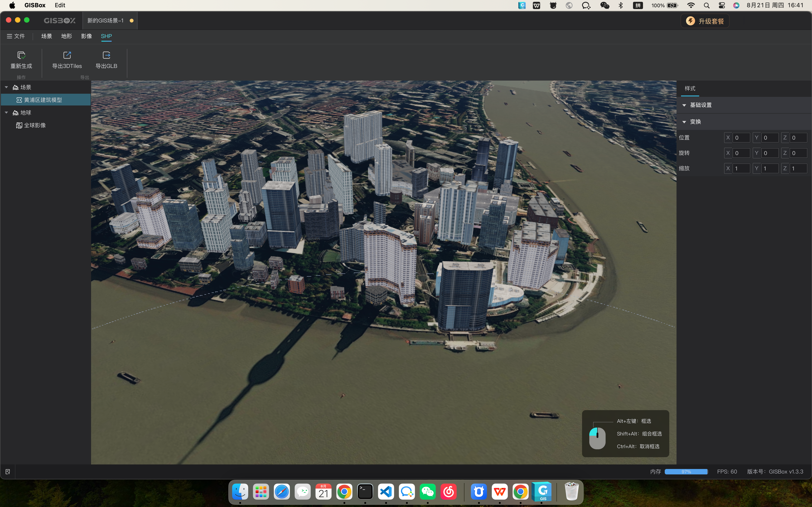Click the 位置 X input field

(741, 138)
